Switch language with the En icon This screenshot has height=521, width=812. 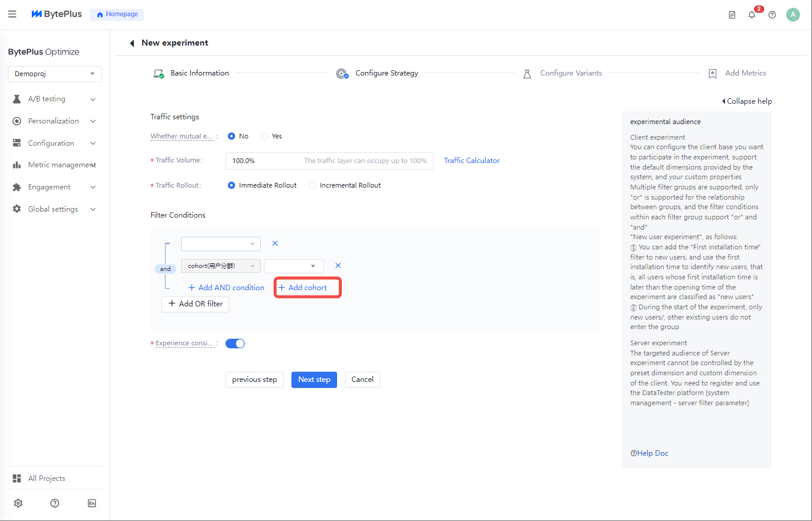(x=92, y=504)
